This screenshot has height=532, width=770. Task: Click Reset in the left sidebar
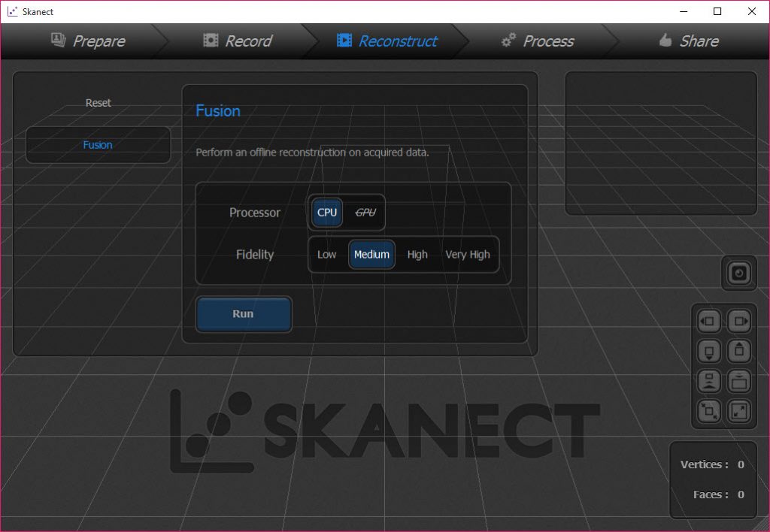click(x=99, y=103)
